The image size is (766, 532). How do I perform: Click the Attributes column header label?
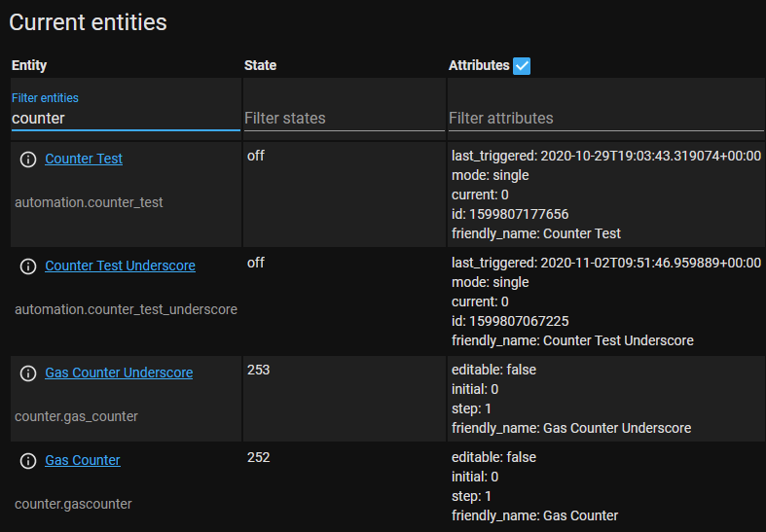click(479, 65)
